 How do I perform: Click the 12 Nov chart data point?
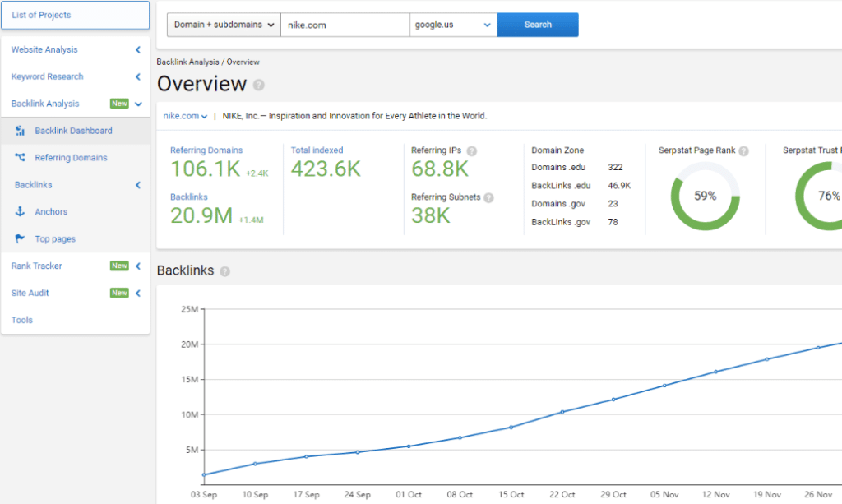pyautogui.click(x=716, y=372)
